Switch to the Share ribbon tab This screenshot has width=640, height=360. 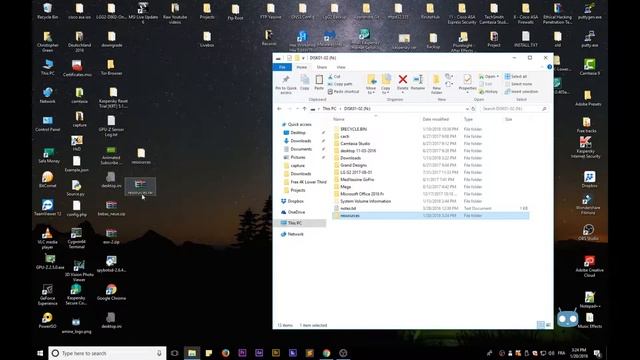pos(322,67)
